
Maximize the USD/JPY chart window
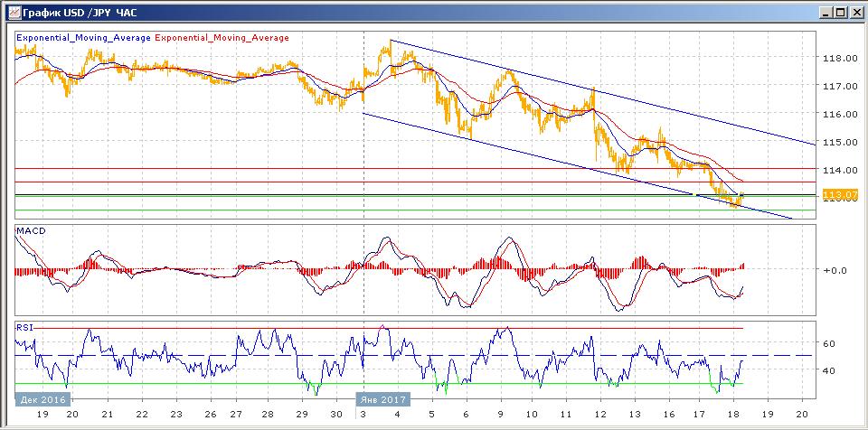[840, 11]
